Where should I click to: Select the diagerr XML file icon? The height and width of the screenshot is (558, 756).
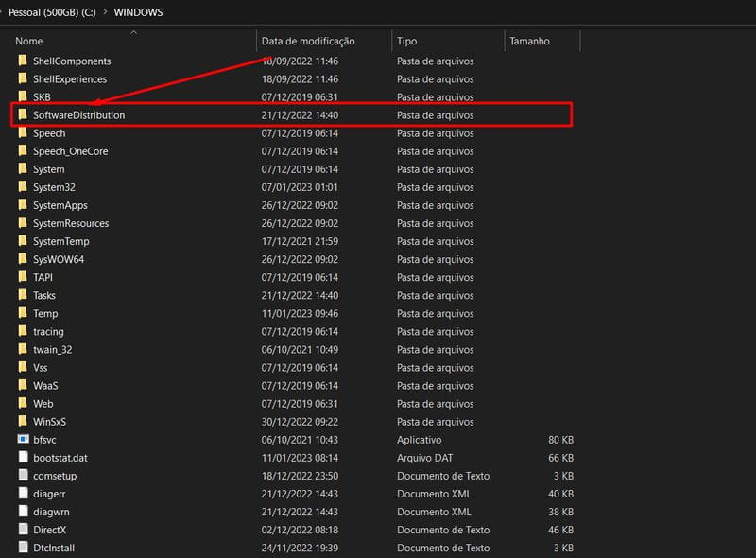pyautogui.click(x=23, y=494)
